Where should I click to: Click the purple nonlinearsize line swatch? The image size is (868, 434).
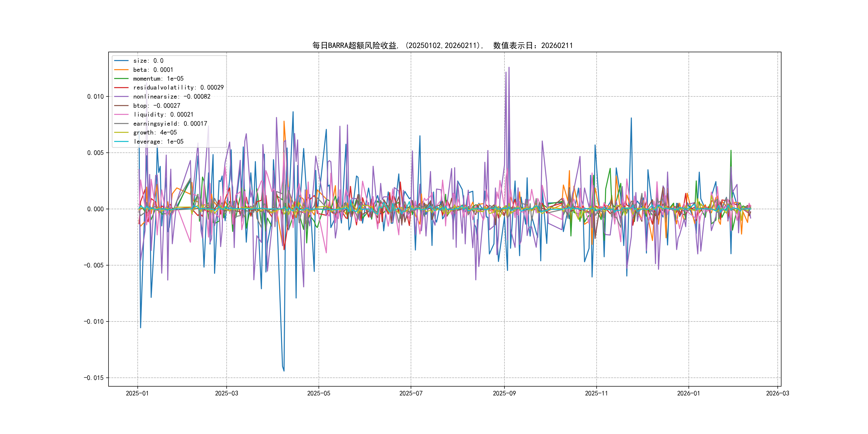click(121, 97)
